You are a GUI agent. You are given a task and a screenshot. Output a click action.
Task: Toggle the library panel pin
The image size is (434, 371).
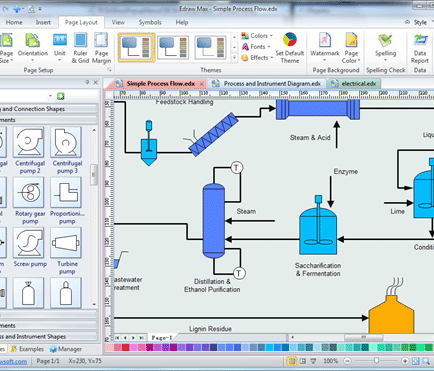coord(88,82)
